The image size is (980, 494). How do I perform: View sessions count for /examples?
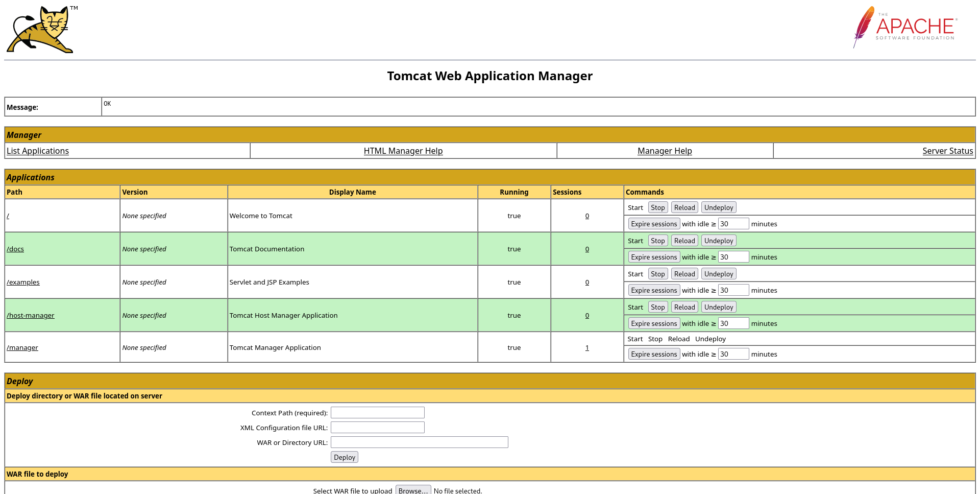click(587, 282)
